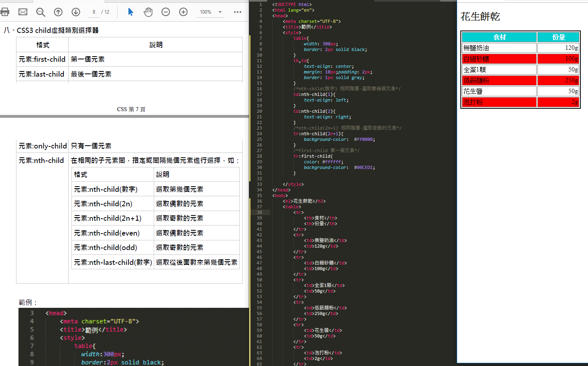Viewport: 588px width, 366px height.
Task: Click the 元素:first-child cell in PDF table
Action: pyautogui.click(x=42, y=59)
